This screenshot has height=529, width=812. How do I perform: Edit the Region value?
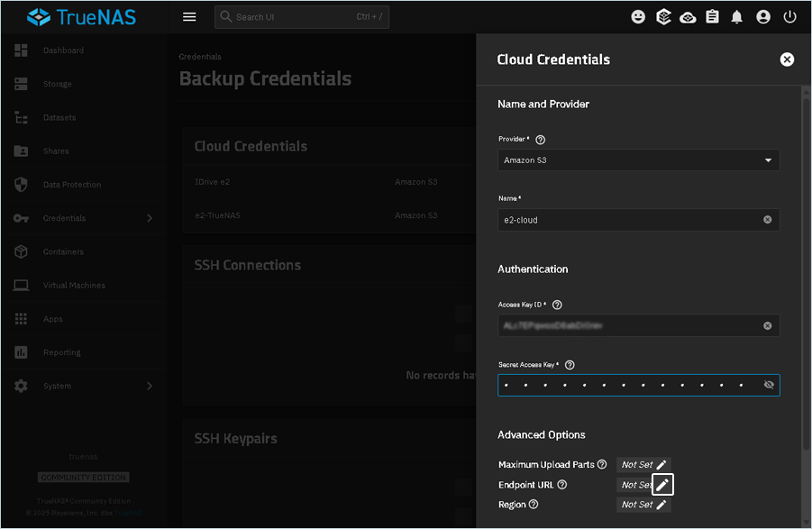pyautogui.click(x=661, y=505)
